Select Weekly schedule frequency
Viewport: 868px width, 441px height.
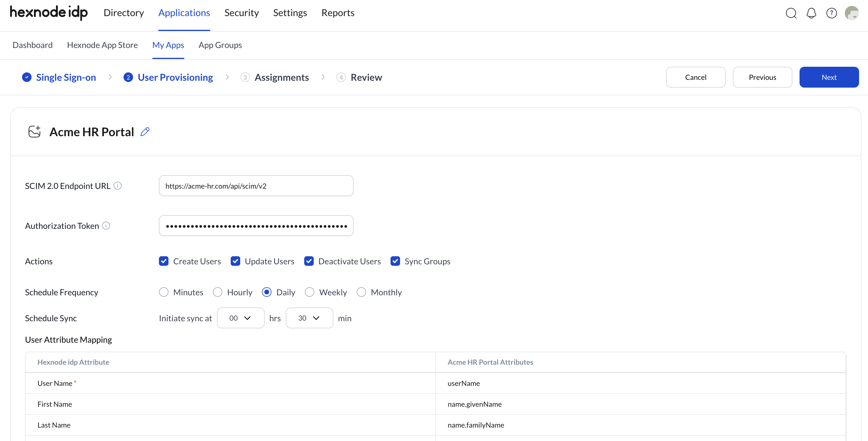tap(310, 292)
